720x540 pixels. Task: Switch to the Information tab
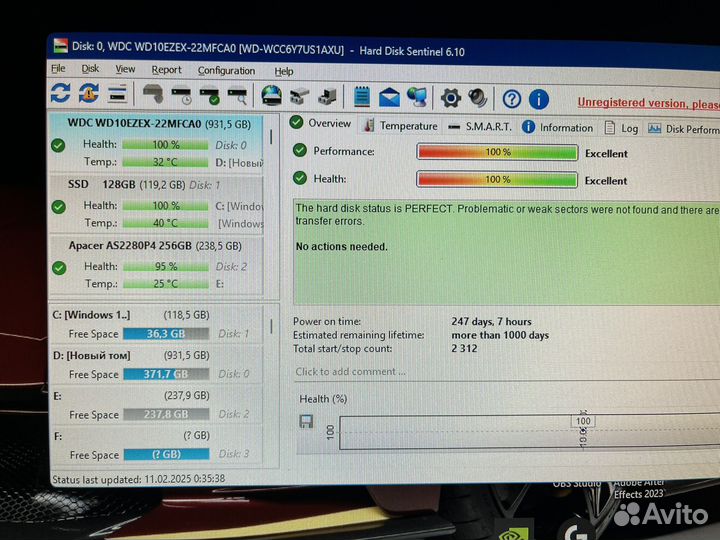pos(557,128)
